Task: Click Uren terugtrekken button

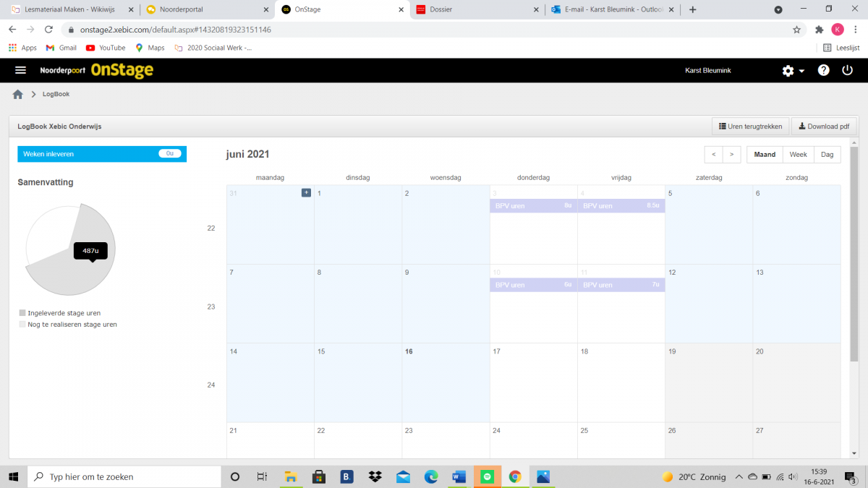Action: point(750,127)
